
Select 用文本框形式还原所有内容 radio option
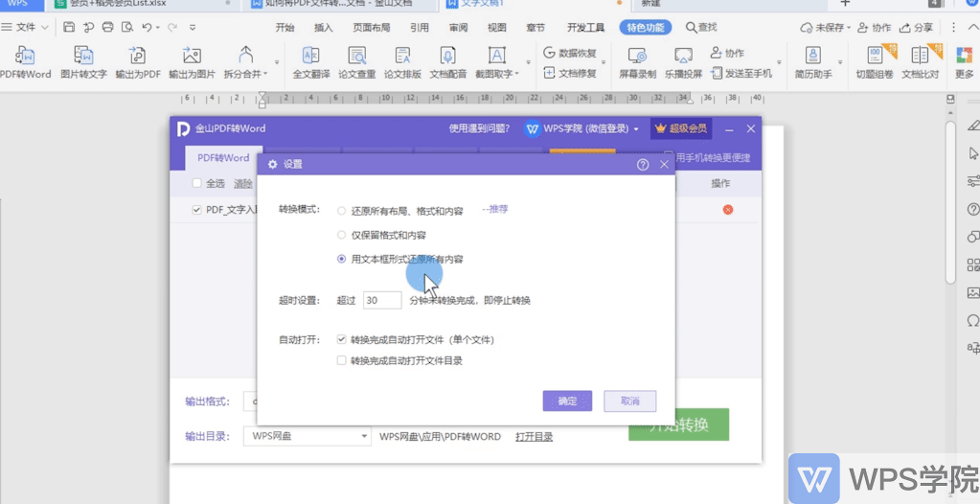(x=341, y=259)
